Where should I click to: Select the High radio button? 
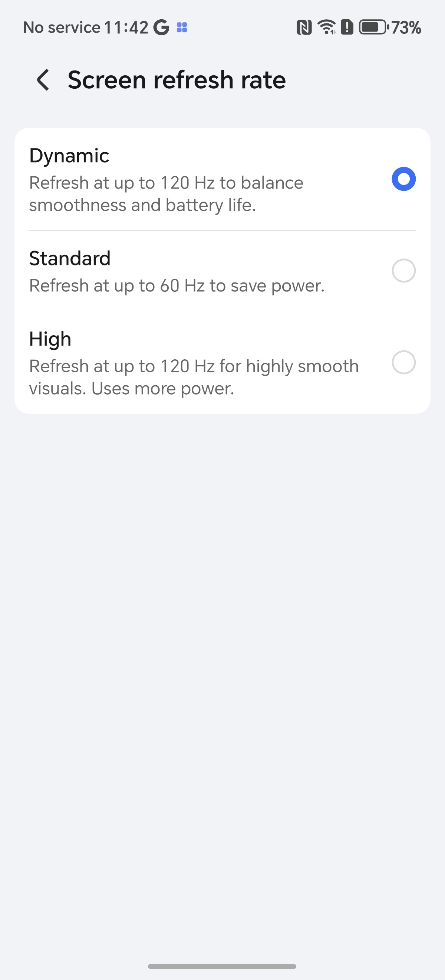403,362
